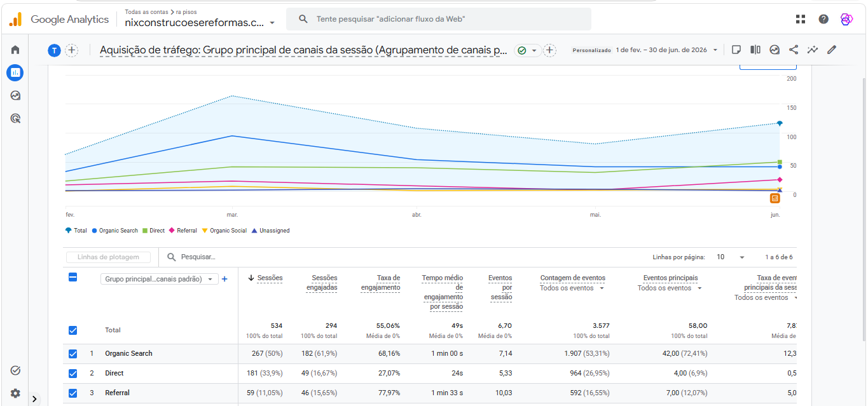This screenshot has height=406, width=868.
Task: Open the report status checkmark dropdown
Action: click(528, 50)
